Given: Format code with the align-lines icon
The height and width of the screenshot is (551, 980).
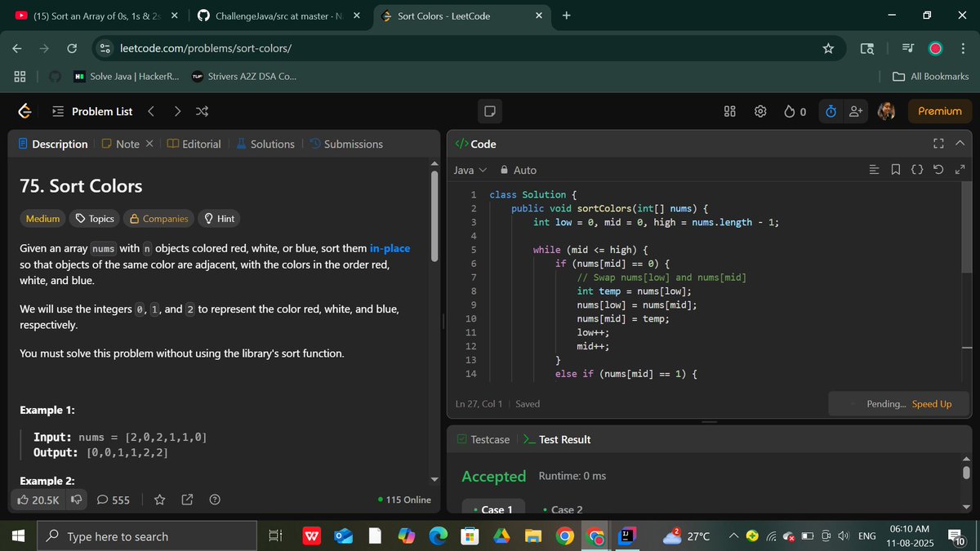Looking at the screenshot, I should tap(875, 170).
